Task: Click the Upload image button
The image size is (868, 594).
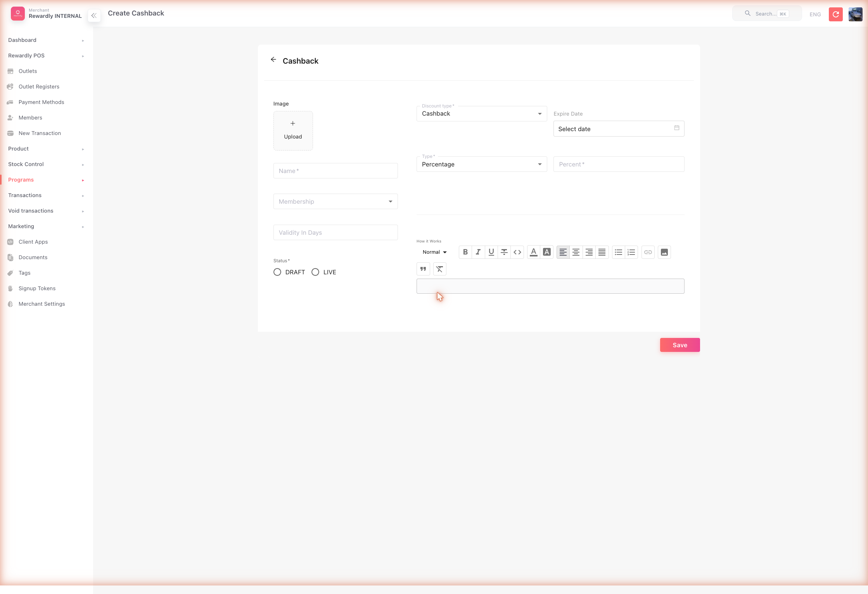Action: [293, 131]
